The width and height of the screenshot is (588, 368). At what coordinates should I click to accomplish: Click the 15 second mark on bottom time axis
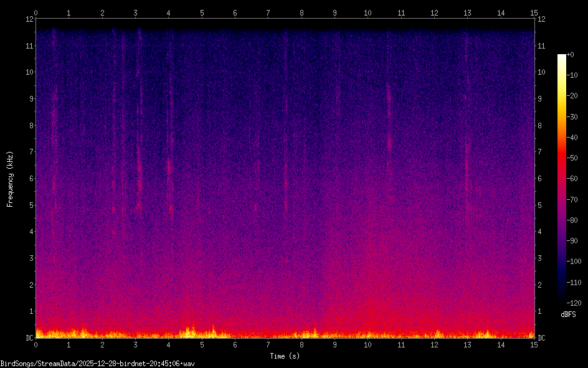(534, 344)
